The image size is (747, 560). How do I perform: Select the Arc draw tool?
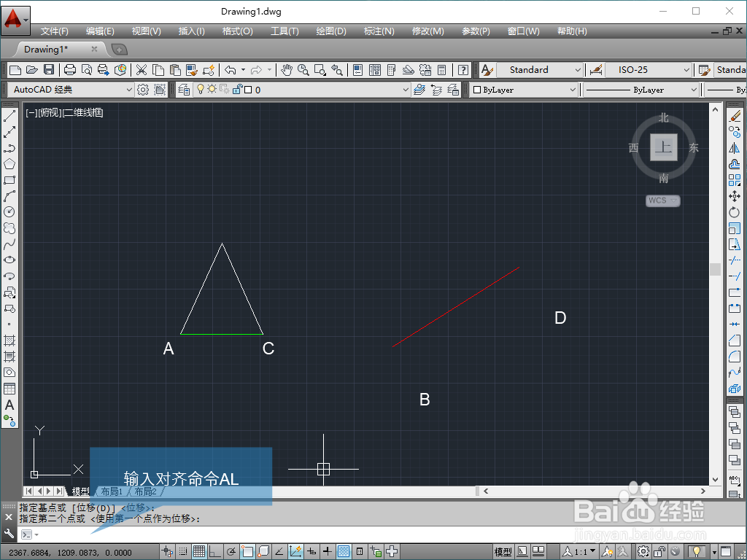[9, 196]
